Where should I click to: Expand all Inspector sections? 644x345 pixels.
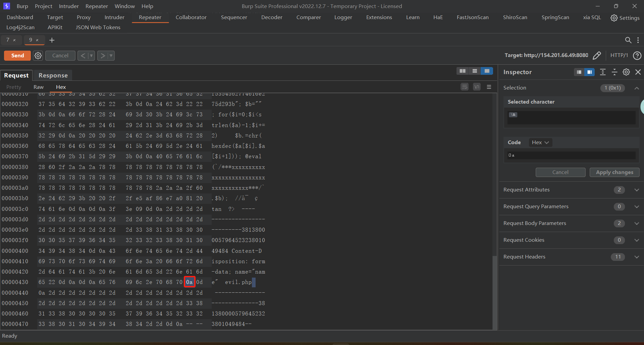tap(603, 72)
